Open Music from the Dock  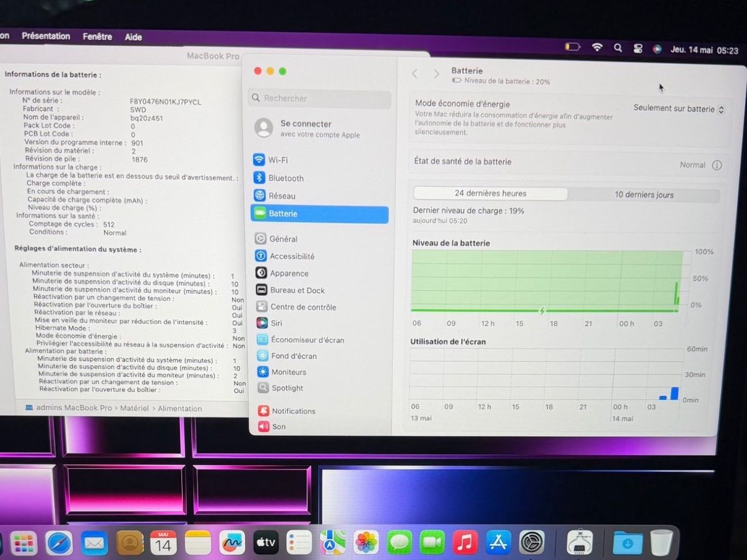(465, 542)
